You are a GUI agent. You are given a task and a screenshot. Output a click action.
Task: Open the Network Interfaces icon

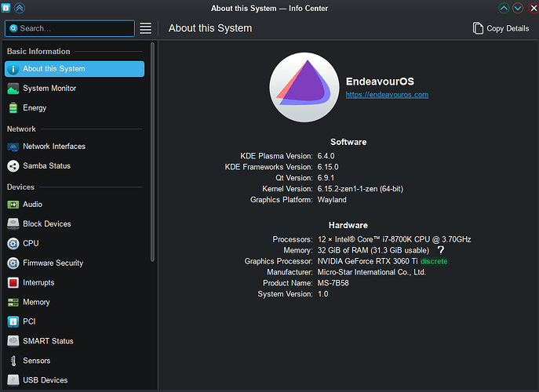(x=13, y=147)
